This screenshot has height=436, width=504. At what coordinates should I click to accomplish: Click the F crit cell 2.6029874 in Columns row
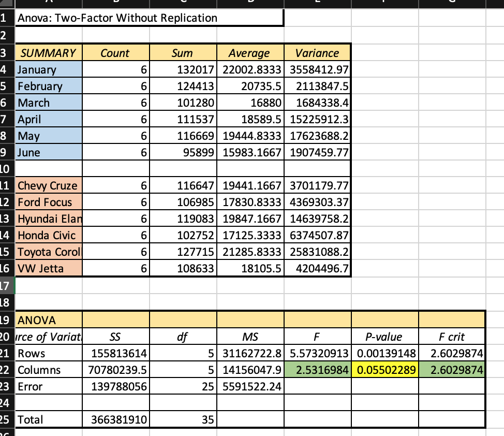451,370
